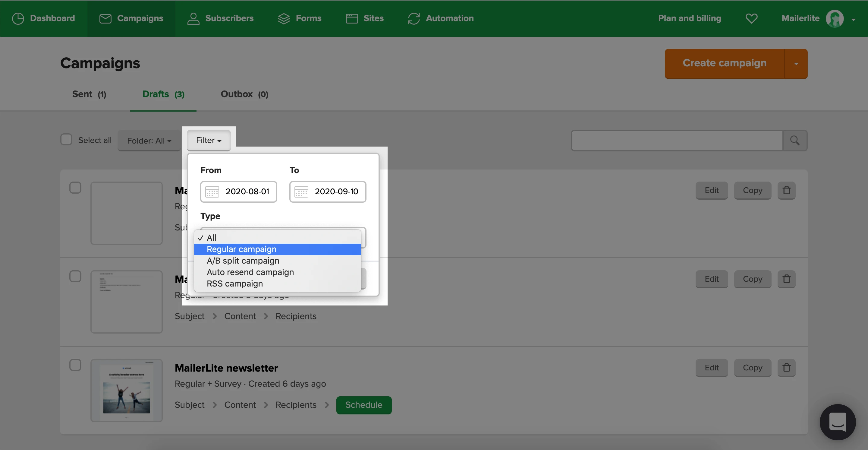Screen dimensions: 868x450
Task: Delete the MailerLite newsletter with trash icon
Action: click(786, 368)
